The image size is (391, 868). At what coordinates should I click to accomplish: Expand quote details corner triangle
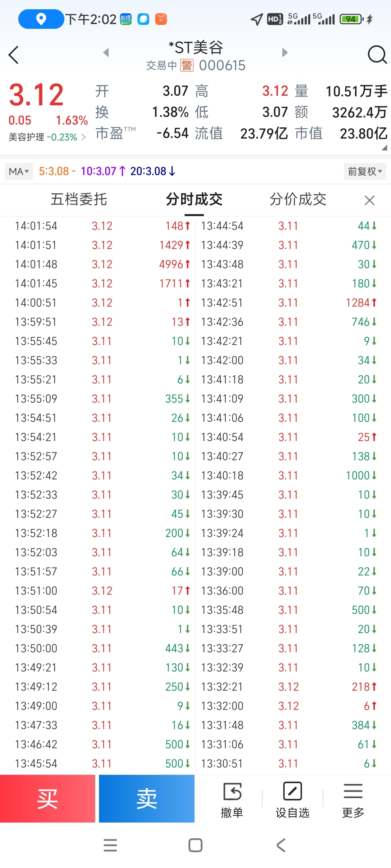tap(384, 148)
